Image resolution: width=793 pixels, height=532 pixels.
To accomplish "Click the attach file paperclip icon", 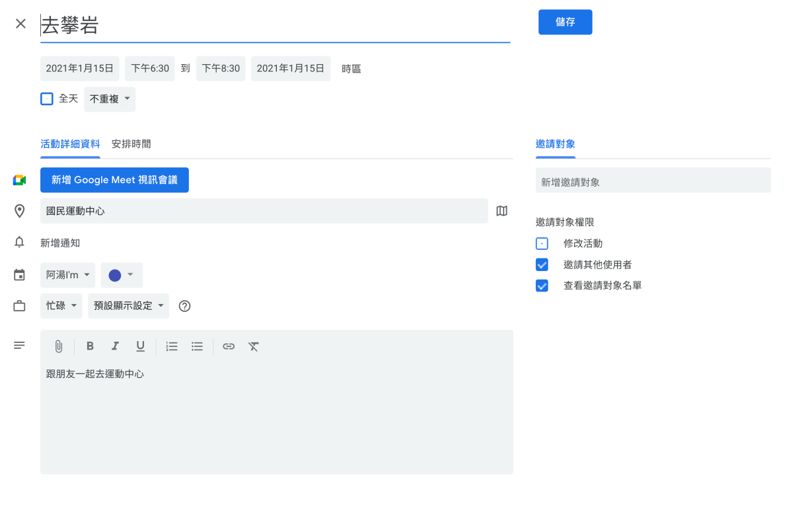I will click(58, 346).
